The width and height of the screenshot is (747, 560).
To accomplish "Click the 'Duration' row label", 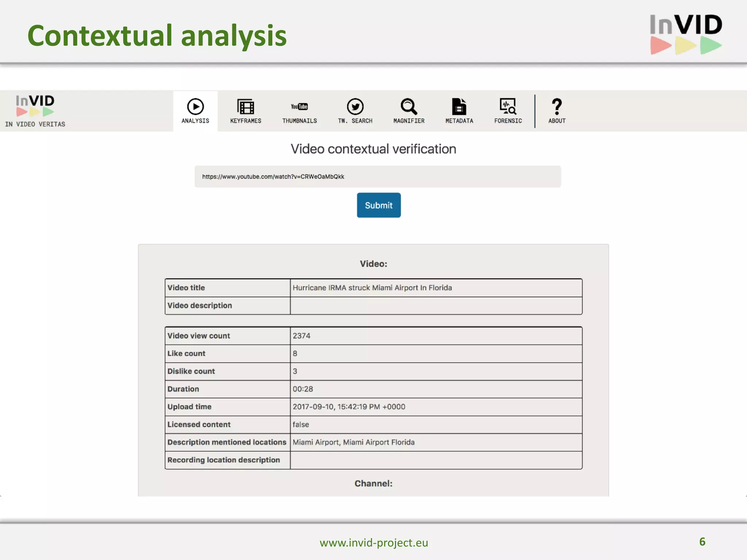I will (183, 389).
